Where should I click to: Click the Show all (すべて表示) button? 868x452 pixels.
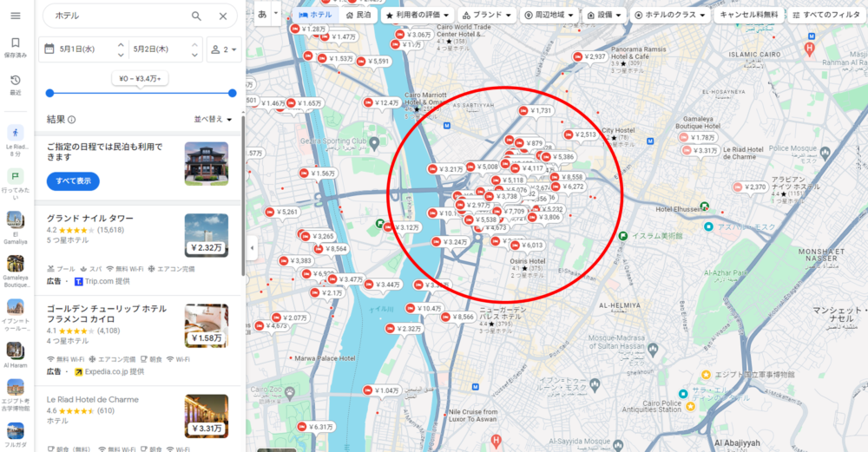pyautogui.click(x=73, y=181)
